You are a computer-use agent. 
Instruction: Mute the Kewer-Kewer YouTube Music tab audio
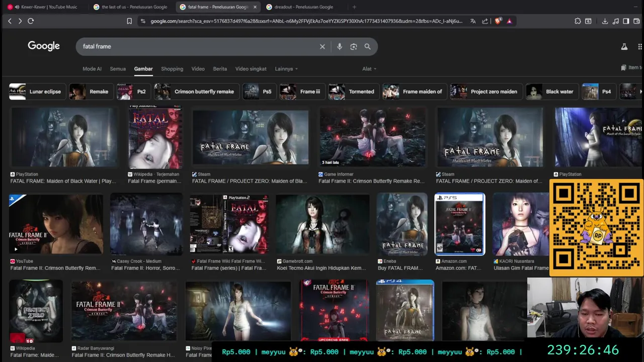point(17,7)
